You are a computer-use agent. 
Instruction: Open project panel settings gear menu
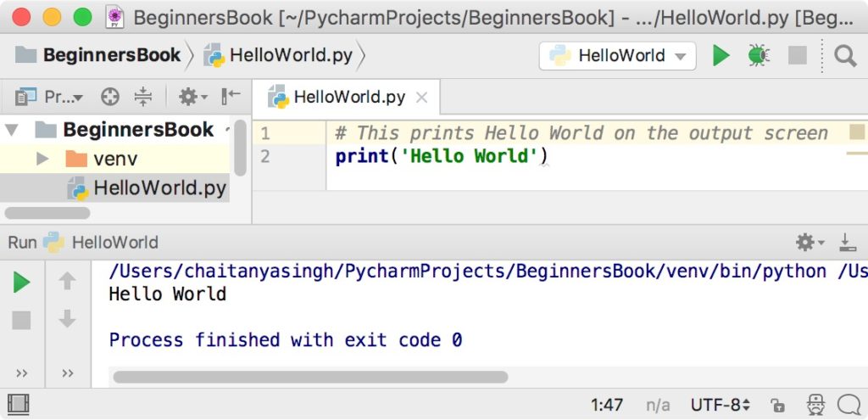(x=192, y=97)
